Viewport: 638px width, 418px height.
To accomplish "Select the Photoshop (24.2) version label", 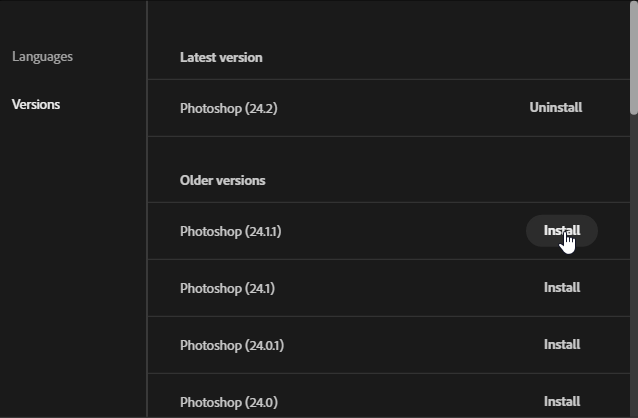I will point(228,108).
